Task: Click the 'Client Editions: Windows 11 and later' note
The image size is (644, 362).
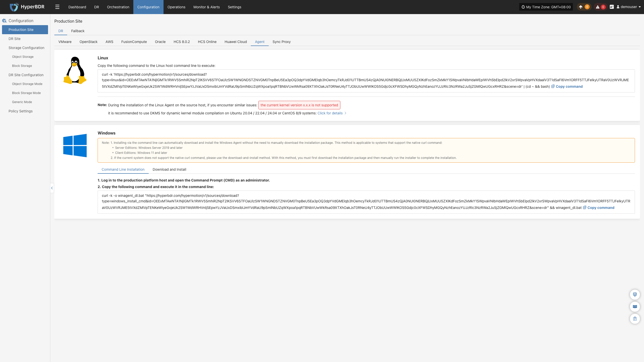Action: (141, 153)
